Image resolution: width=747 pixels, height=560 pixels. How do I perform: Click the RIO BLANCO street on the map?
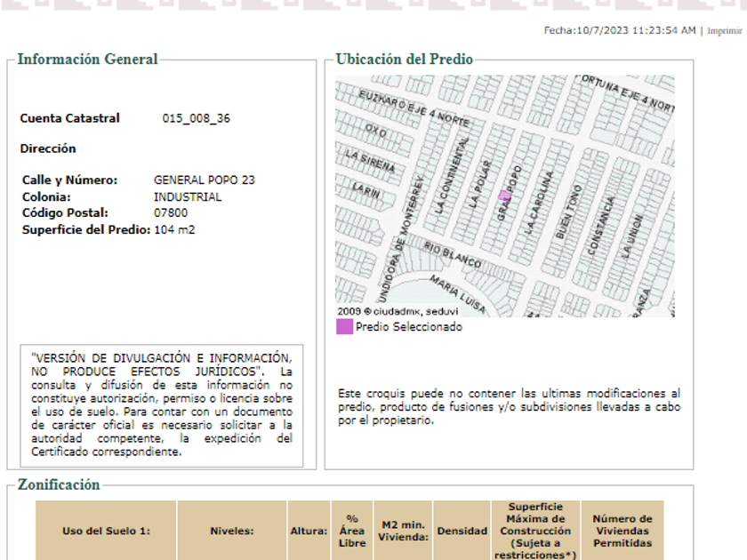pyautogui.click(x=452, y=255)
